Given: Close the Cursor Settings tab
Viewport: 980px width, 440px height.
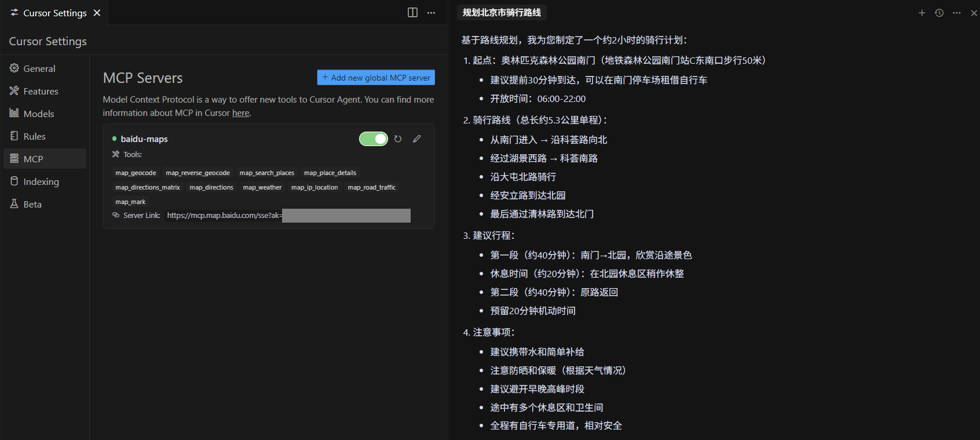Looking at the screenshot, I should click(x=97, y=13).
